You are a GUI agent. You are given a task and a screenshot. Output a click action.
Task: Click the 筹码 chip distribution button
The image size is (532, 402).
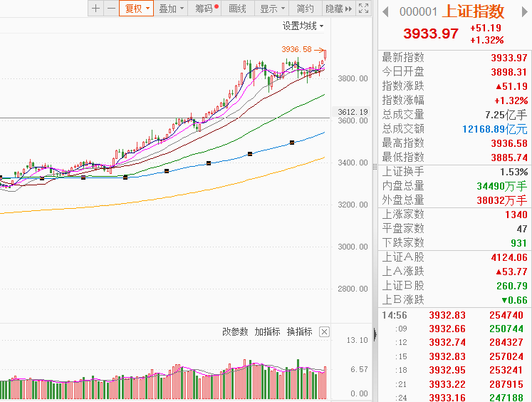(205, 9)
